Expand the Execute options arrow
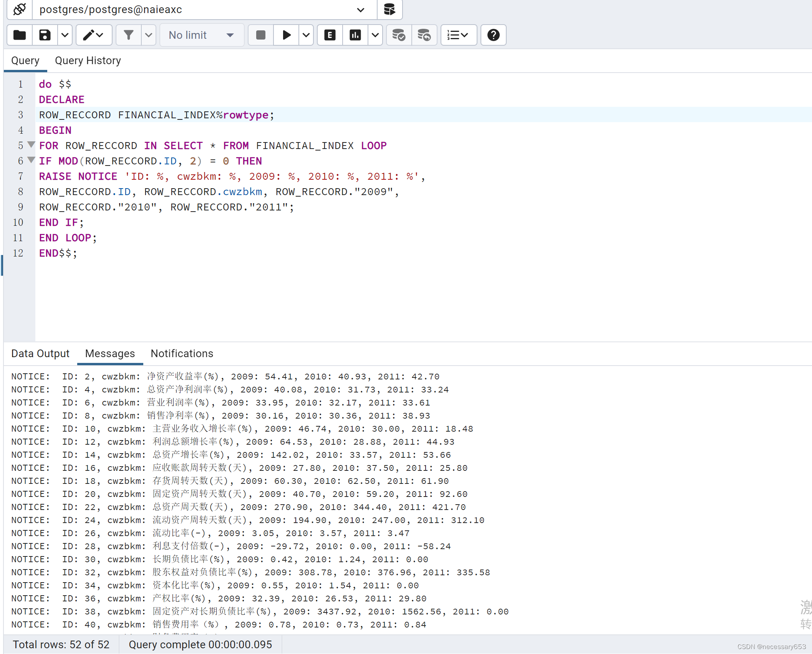Viewport: 812px width, 654px height. 306,35
